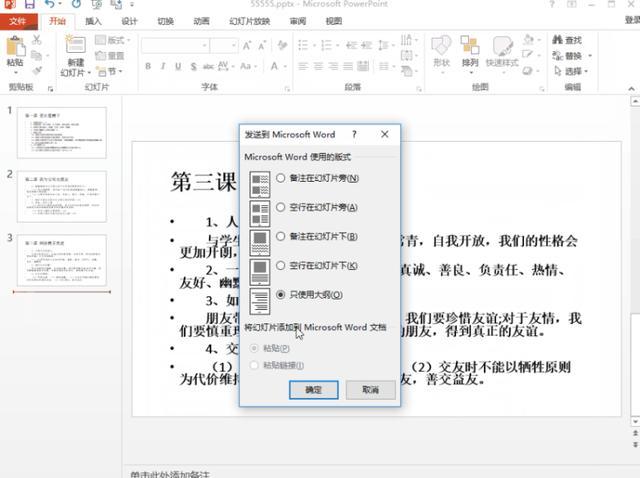The height and width of the screenshot is (478, 640).
Task: Switch to the 插入 ribbon tab
Action: [93, 21]
